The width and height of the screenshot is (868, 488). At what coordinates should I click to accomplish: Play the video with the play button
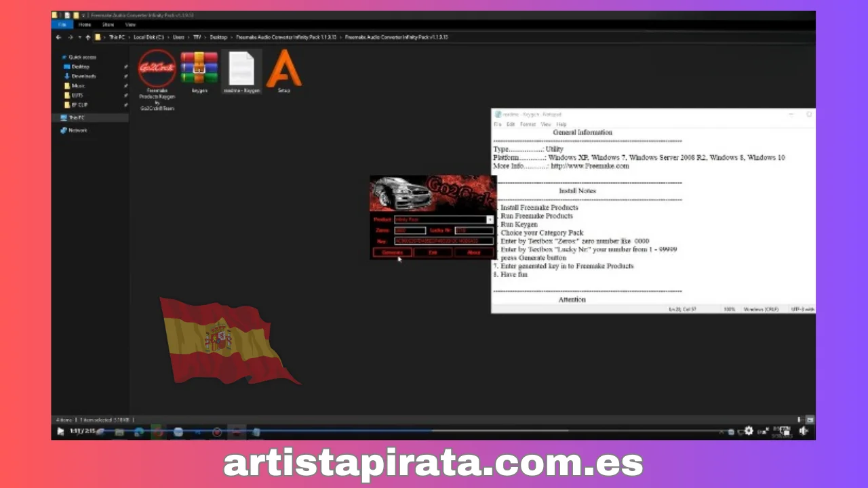click(x=60, y=431)
